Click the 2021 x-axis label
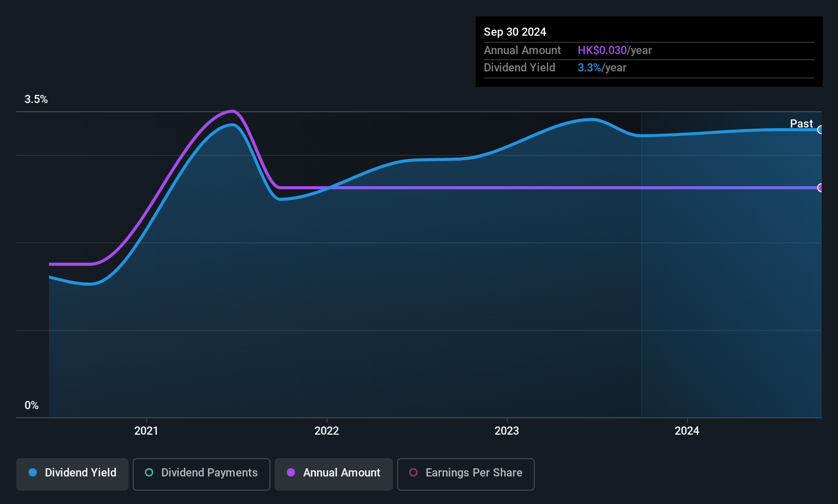The image size is (838, 504). pos(146,431)
